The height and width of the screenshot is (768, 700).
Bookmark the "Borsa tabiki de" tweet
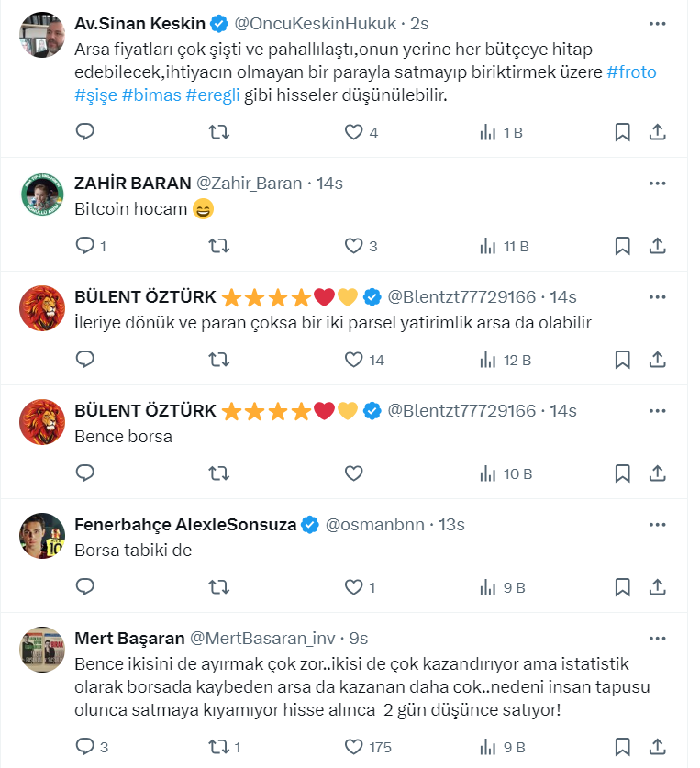click(x=622, y=587)
